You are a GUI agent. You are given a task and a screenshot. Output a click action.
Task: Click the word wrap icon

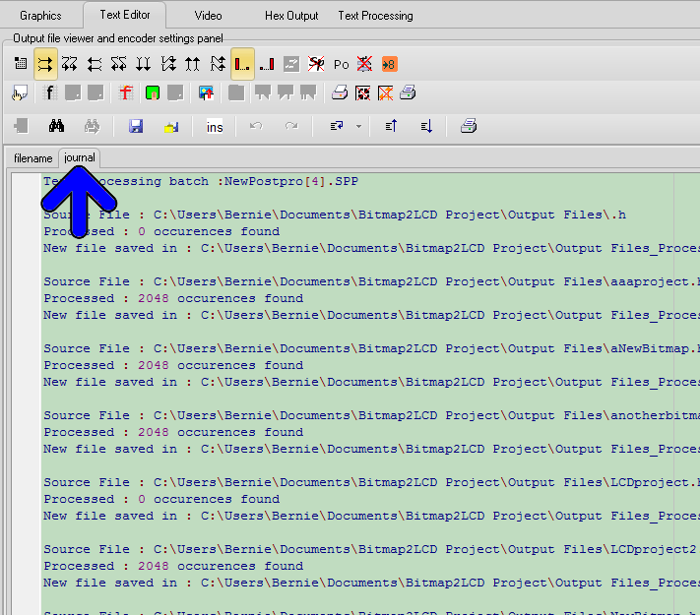pos(337,126)
